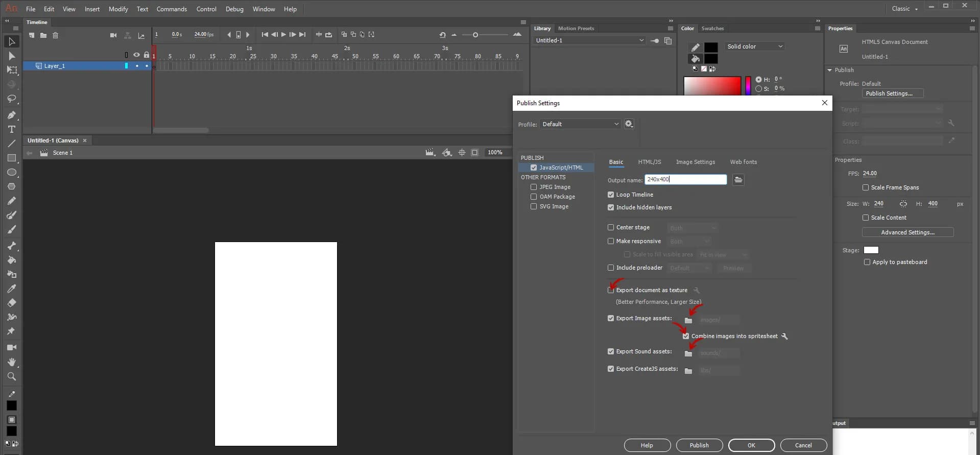Open Solid color type dropdown
Viewport: 980px width, 455px height.
pyautogui.click(x=754, y=46)
